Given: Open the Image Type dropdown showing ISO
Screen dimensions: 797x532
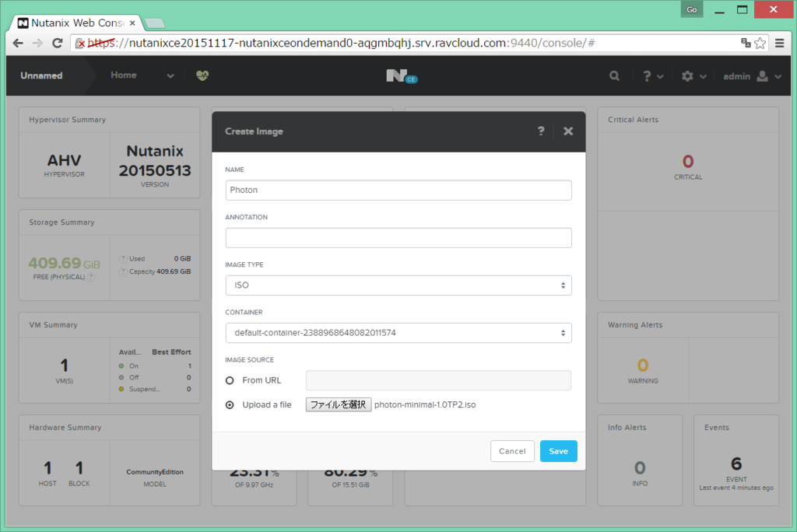Looking at the screenshot, I should (398, 285).
